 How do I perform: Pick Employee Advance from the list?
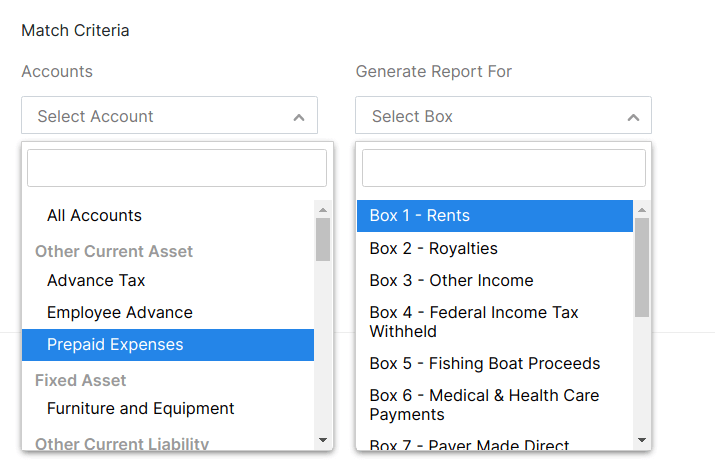coord(119,312)
